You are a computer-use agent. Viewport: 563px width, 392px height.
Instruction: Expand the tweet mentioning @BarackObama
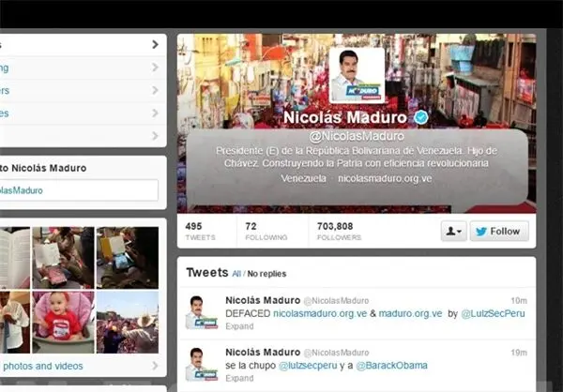pos(239,378)
